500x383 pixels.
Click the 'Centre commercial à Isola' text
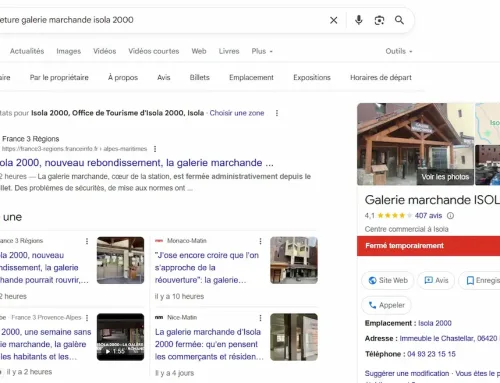click(x=406, y=229)
